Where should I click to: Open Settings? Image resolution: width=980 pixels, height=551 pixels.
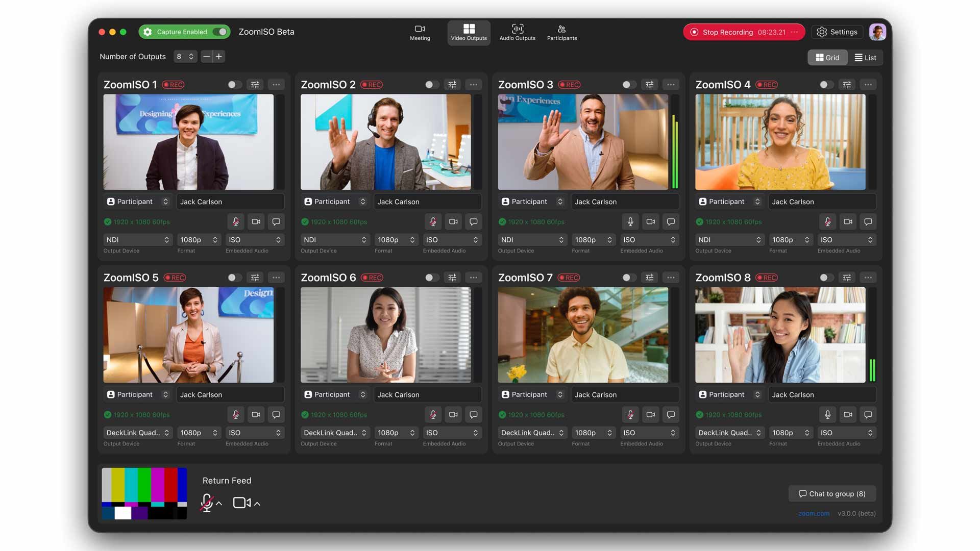pos(837,32)
